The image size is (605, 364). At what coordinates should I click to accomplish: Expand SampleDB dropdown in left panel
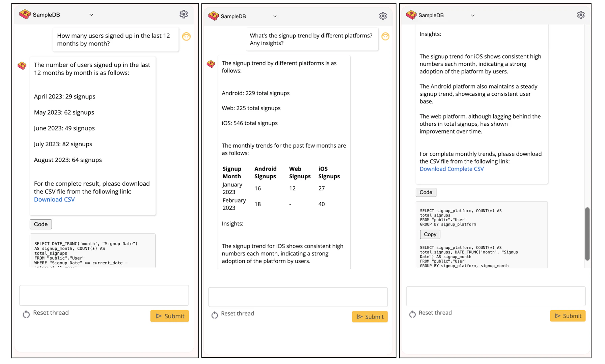(x=91, y=15)
